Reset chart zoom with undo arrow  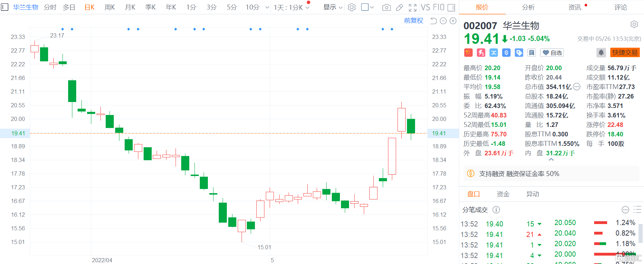[x=433, y=21]
